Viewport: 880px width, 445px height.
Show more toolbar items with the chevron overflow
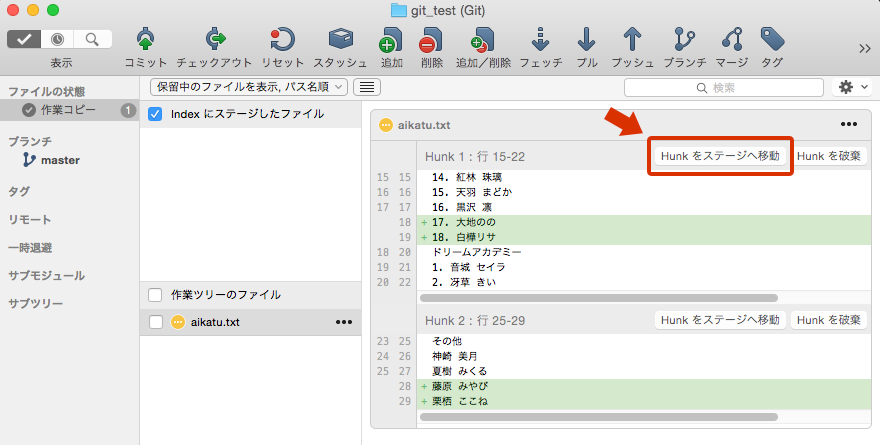pos(864,49)
